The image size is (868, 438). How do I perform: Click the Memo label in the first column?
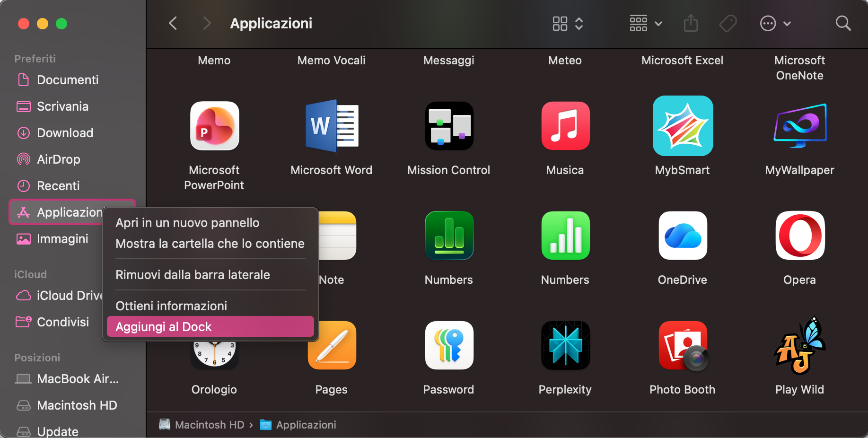[214, 61]
